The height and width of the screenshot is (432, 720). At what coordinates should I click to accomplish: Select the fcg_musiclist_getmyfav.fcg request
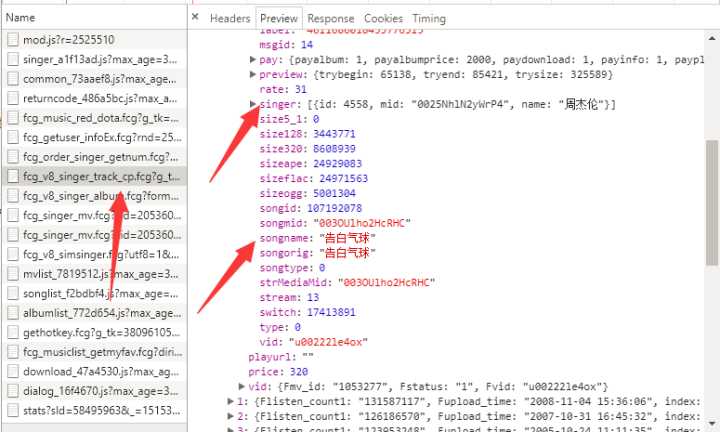[x=94, y=352]
